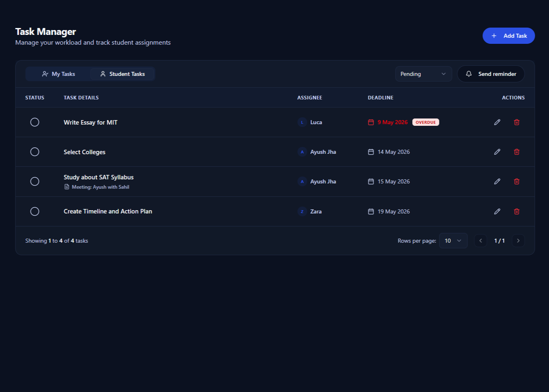Open the Pending status filter dropdown
The width and height of the screenshot is (549, 392).
pos(424,74)
